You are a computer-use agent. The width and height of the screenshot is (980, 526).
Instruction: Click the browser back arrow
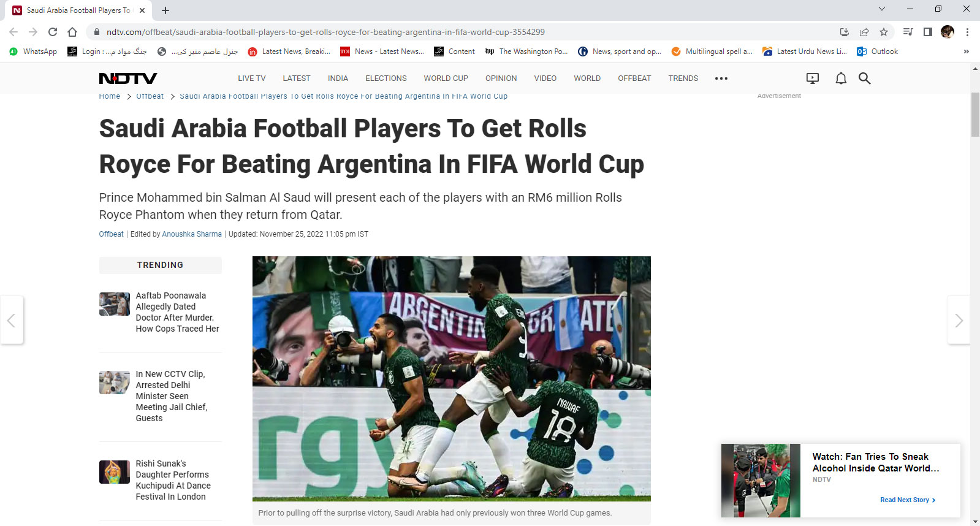coord(13,32)
